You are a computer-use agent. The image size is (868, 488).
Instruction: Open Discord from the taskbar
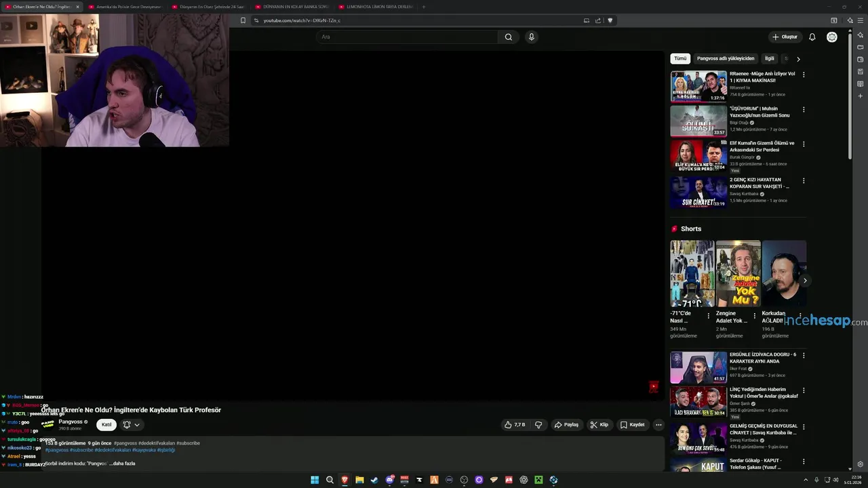tap(389, 480)
